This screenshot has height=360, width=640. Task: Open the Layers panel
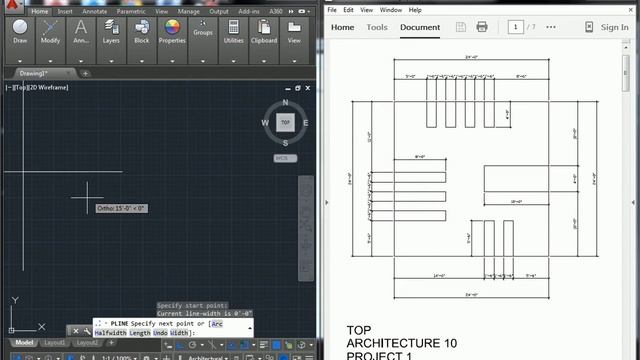click(x=111, y=31)
